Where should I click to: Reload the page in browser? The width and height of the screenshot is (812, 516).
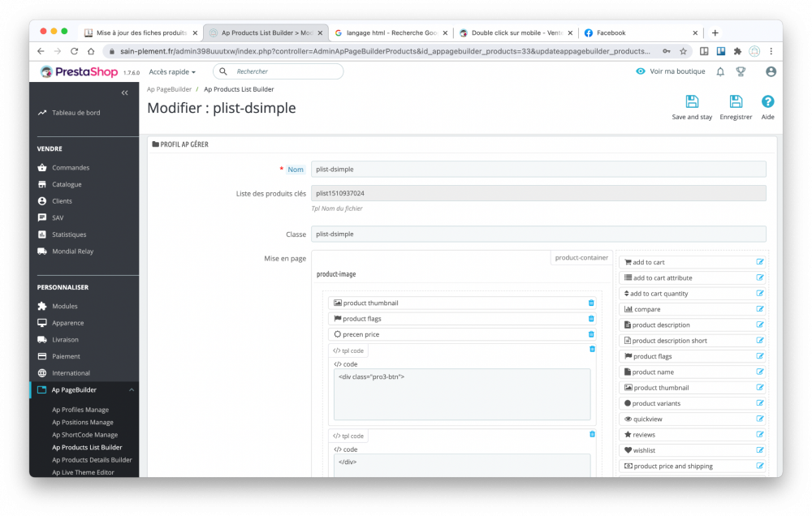click(x=74, y=51)
